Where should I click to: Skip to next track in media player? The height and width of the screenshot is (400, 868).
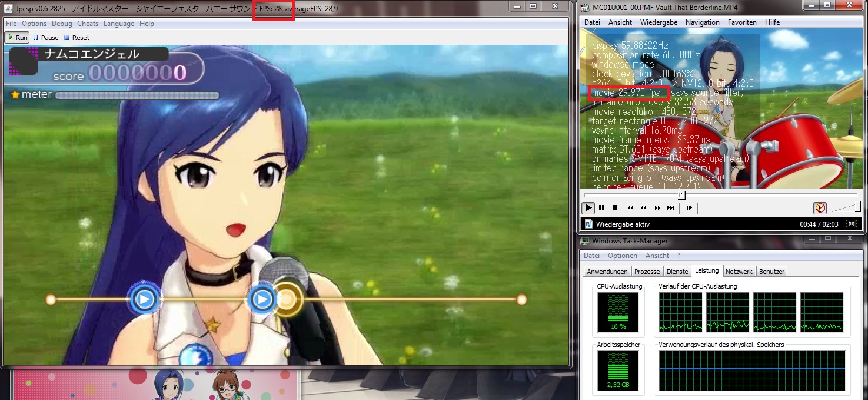coord(670,208)
